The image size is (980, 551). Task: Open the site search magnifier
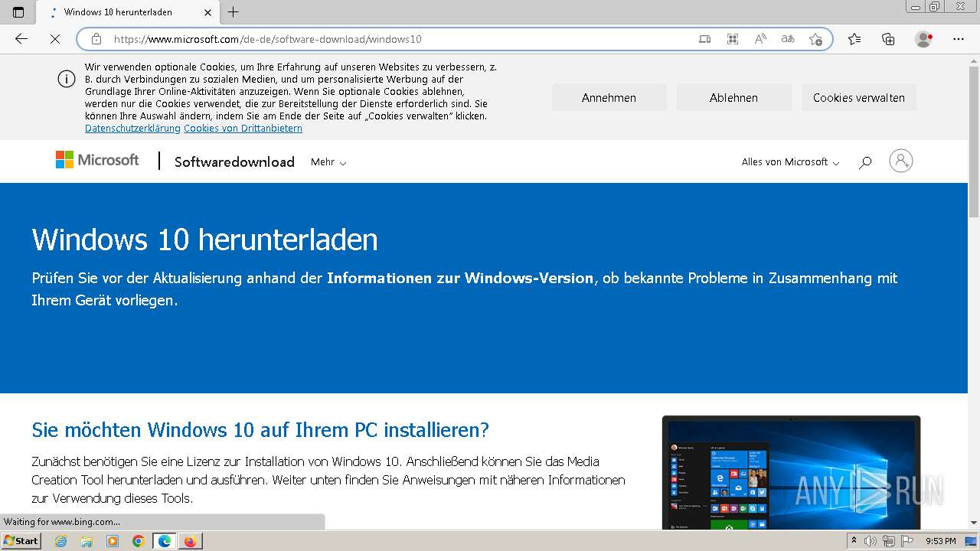click(865, 162)
